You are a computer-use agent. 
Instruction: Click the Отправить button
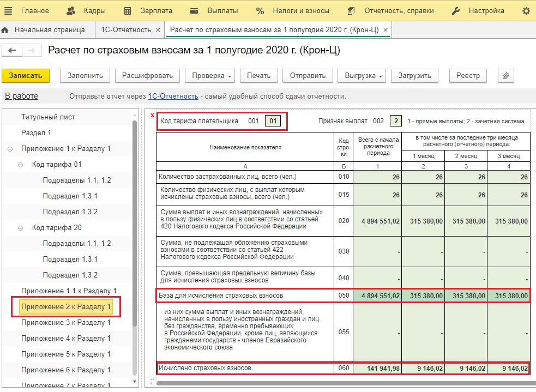point(308,76)
